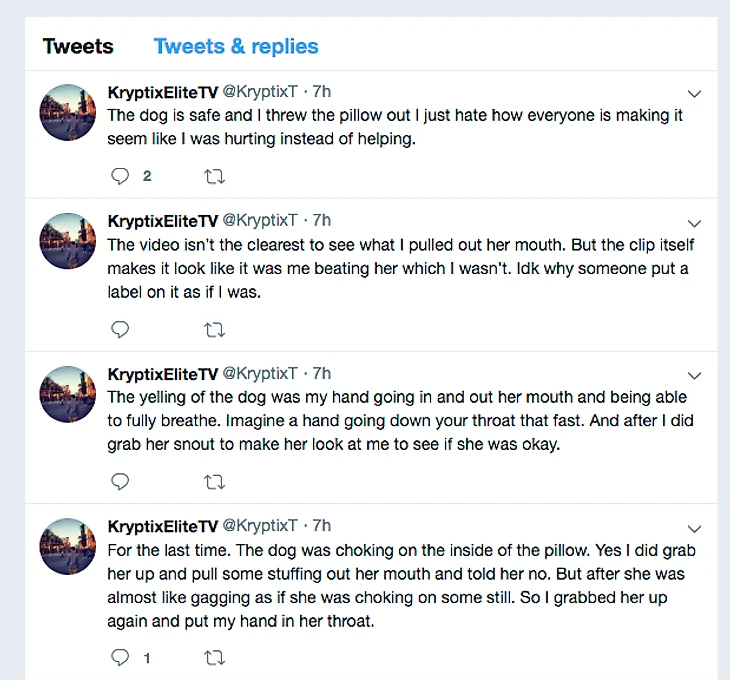The height and width of the screenshot is (680, 730).
Task: Expand chevron on 'For the last time' tweet
Action: coord(695,527)
